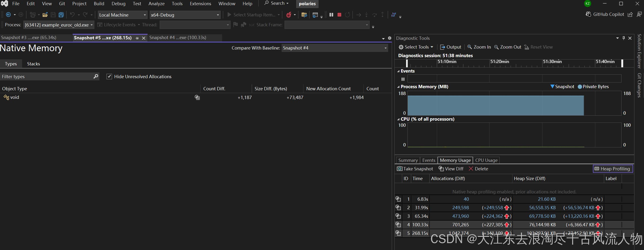This screenshot has width=644, height=250.
Task: Click the magnifier in Filter types box
Action: coord(96,76)
